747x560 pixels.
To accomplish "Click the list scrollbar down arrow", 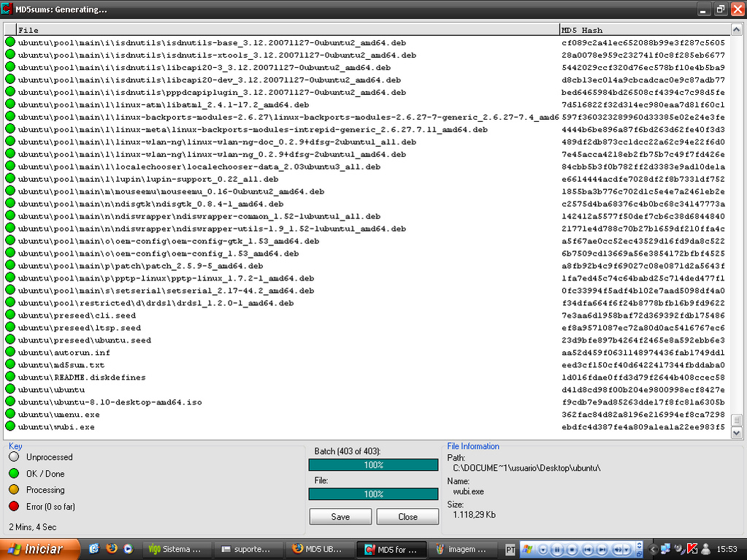I will pyautogui.click(x=736, y=433).
